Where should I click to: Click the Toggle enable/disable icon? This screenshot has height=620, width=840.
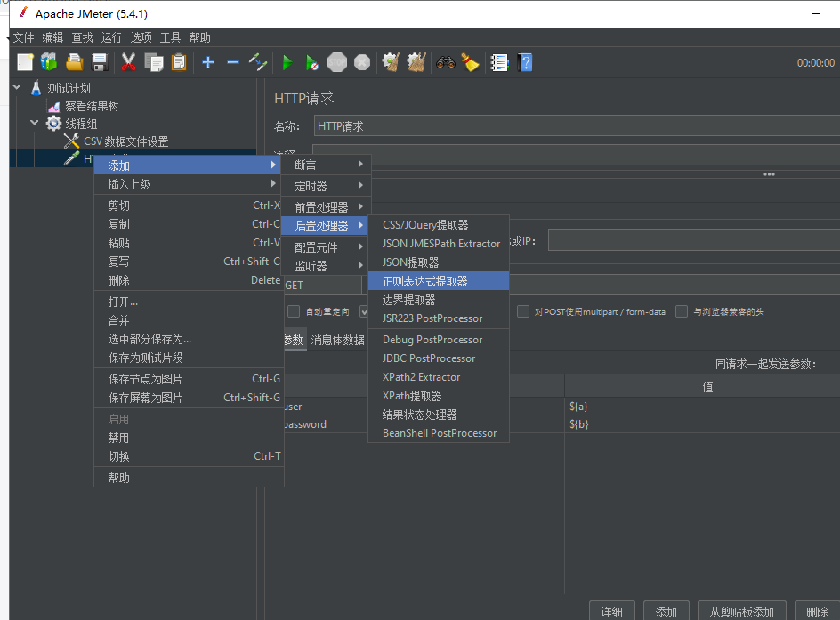[x=258, y=62]
